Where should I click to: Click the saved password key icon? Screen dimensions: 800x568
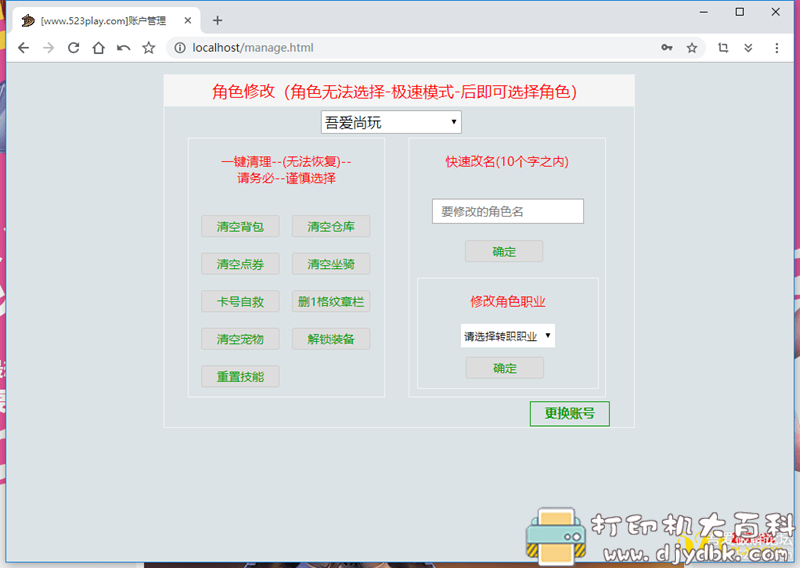pos(667,48)
